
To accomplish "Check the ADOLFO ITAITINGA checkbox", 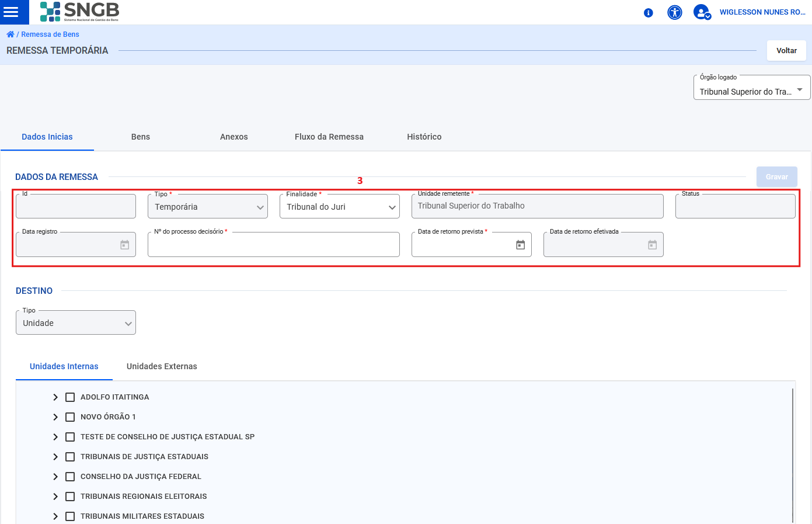I will [x=70, y=397].
